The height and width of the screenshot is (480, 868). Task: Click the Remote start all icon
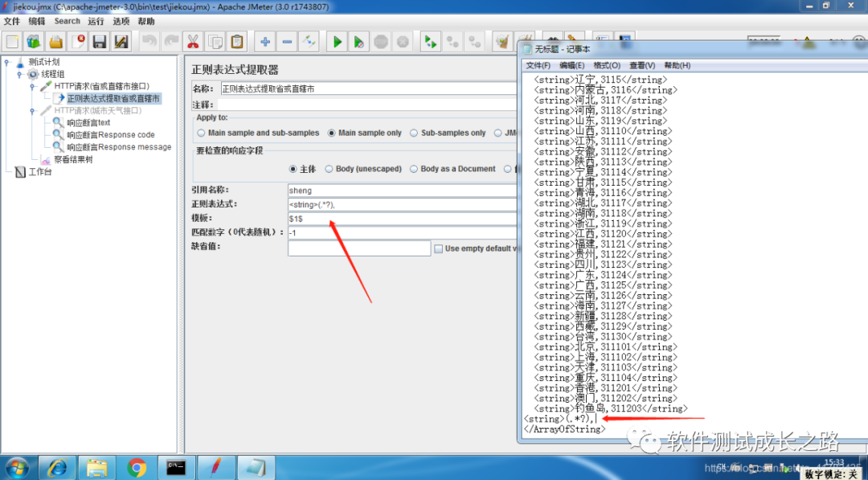point(430,42)
